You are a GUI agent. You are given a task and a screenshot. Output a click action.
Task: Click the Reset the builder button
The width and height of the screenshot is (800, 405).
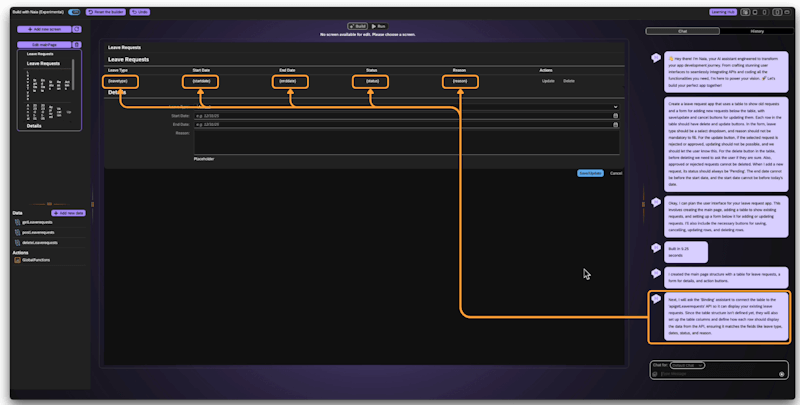point(106,12)
